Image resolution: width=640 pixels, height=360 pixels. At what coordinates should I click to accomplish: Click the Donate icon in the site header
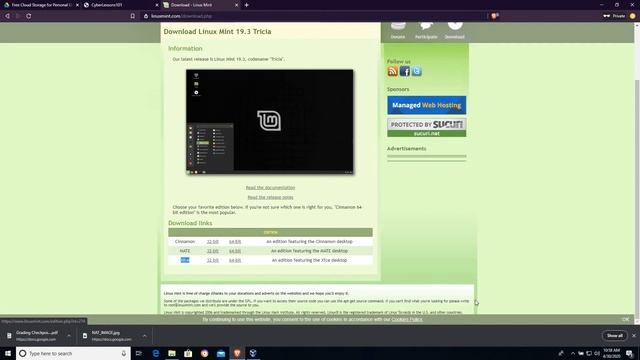pyautogui.click(x=398, y=30)
